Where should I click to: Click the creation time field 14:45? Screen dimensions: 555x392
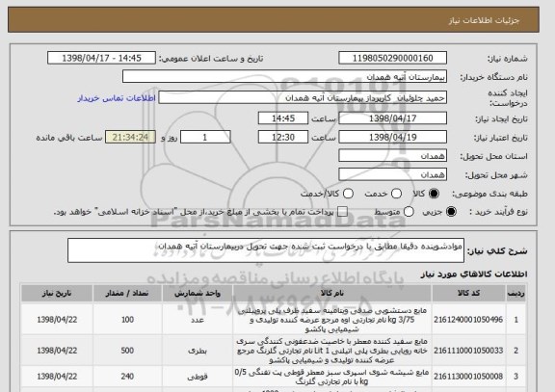pyautogui.click(x=283, y=118)
